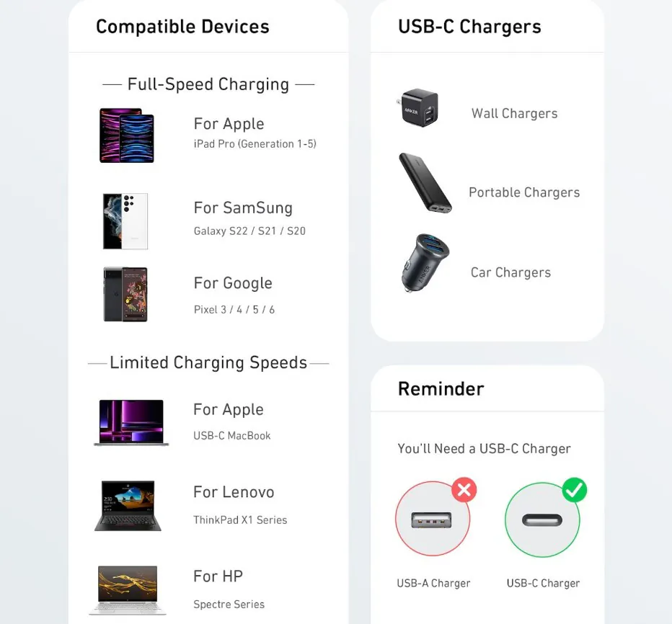Select the HP Spectre laptop image
Image resolution: width=672 pixels, height=624 pixels.
pyautogui.click(x=128, y=591)
